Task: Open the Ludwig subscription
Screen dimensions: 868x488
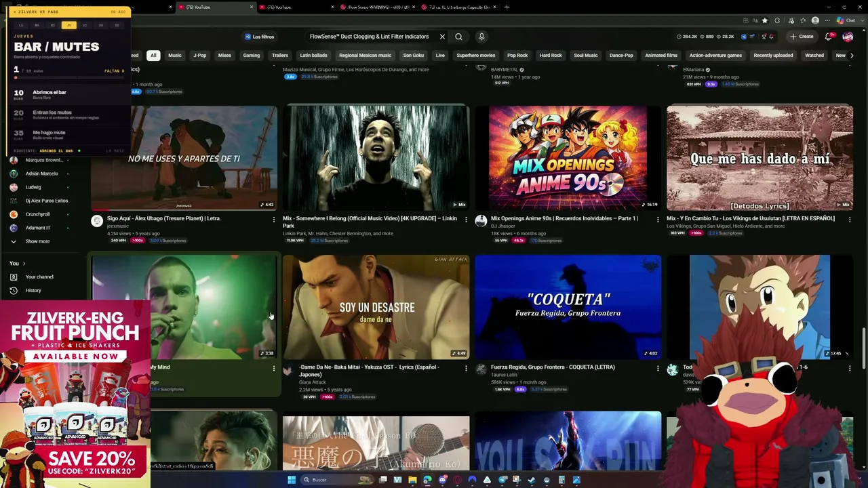Action: point(33,187)
